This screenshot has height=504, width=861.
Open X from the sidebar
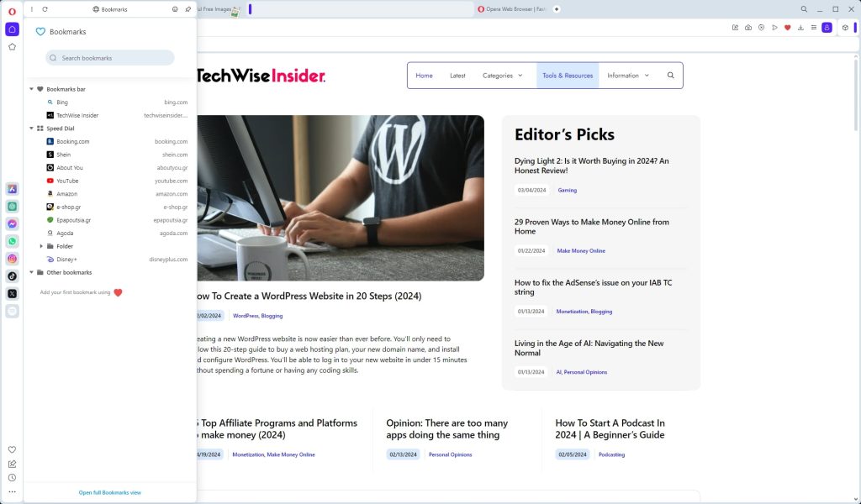pyautogui.click(x=12, y=293)
